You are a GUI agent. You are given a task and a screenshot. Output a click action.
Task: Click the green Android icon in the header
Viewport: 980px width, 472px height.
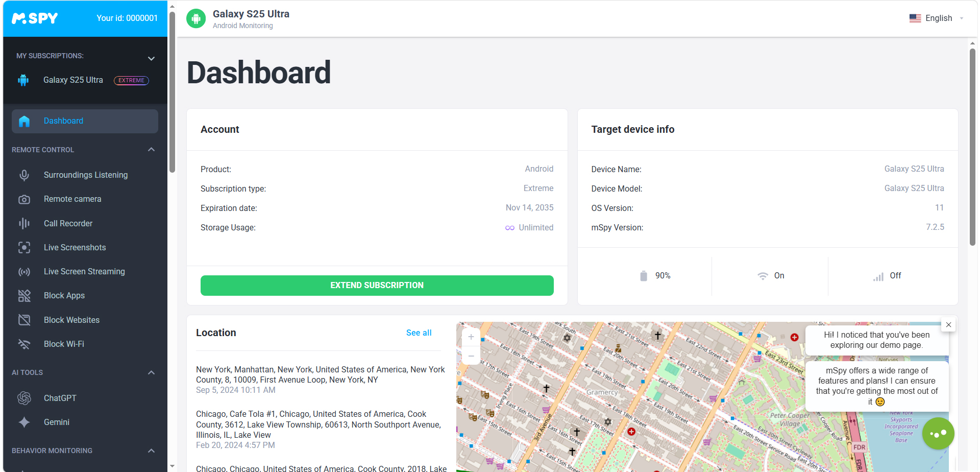coord(196,19)
